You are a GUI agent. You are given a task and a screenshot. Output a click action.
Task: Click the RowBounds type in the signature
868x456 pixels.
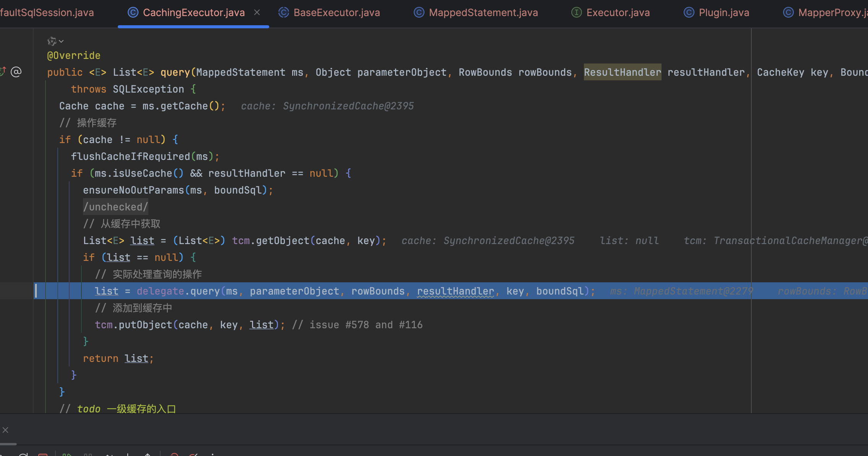(485, 72)
